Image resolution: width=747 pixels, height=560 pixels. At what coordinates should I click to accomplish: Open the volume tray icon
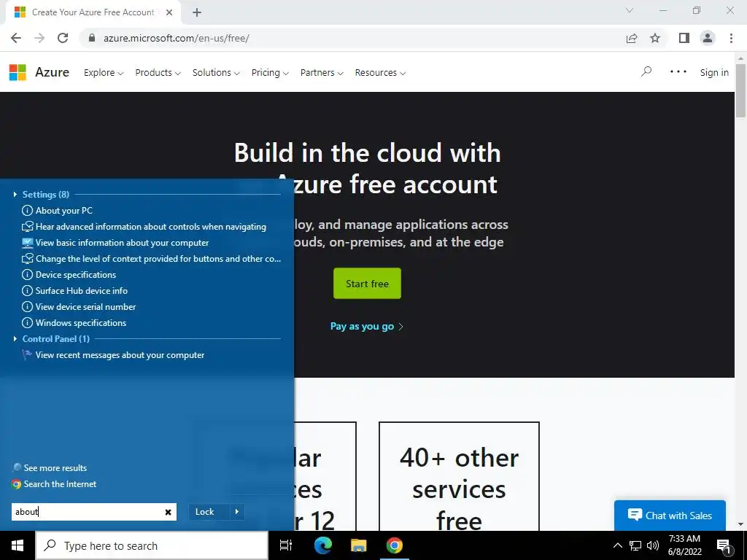[653, 545]
